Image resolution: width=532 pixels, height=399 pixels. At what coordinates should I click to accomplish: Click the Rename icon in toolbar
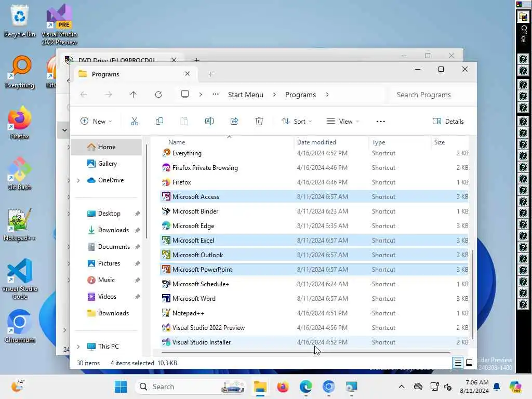209,121
